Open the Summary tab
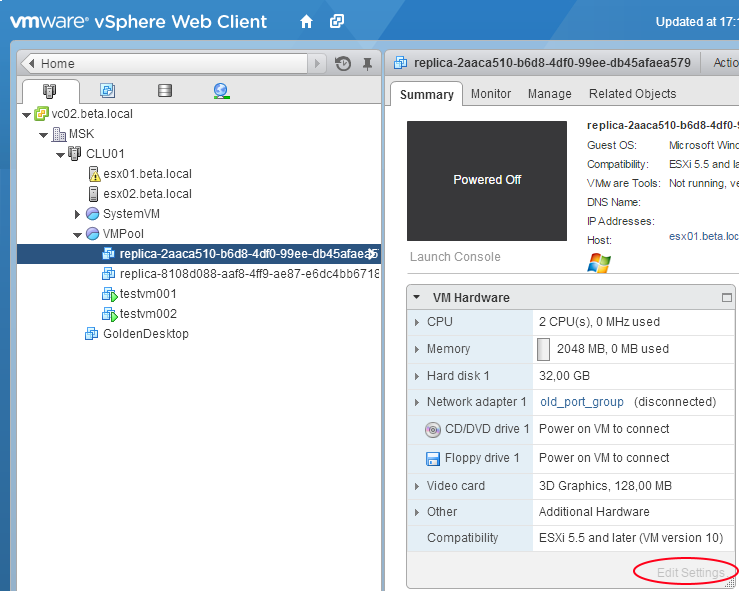This screenshot has width=739, height=591. click(x=427, y=94)
